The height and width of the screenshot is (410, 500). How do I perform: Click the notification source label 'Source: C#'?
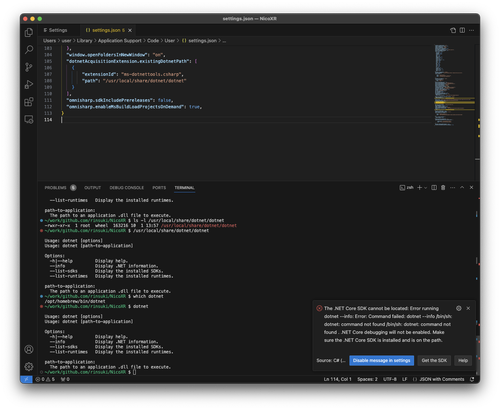pyautogui.click(x=331, y=360)
